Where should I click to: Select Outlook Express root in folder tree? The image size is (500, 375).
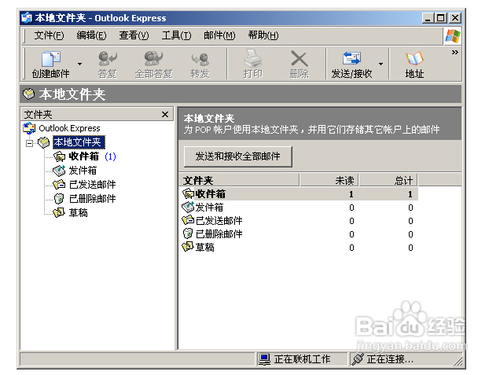(x=69, y=128)
